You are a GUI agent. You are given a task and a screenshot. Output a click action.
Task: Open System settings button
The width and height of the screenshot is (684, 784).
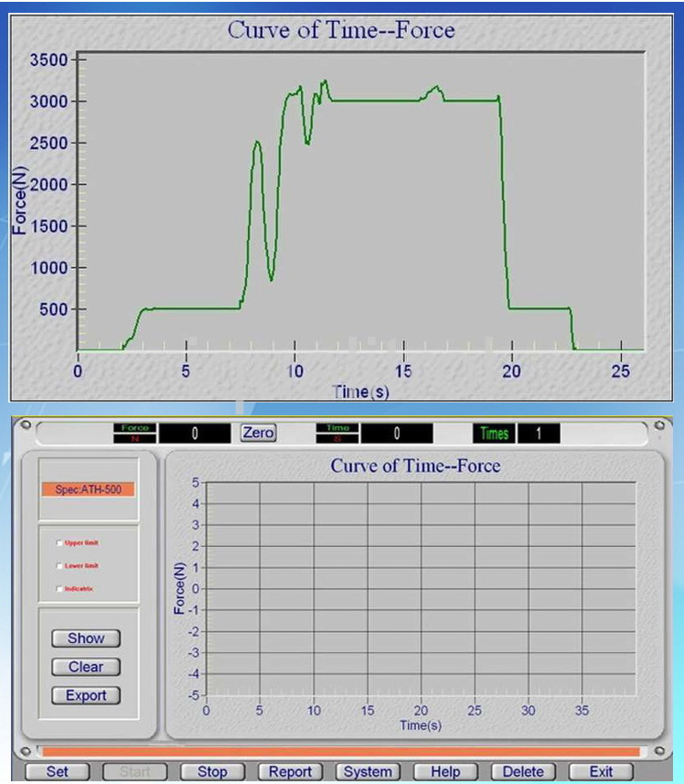368,771
